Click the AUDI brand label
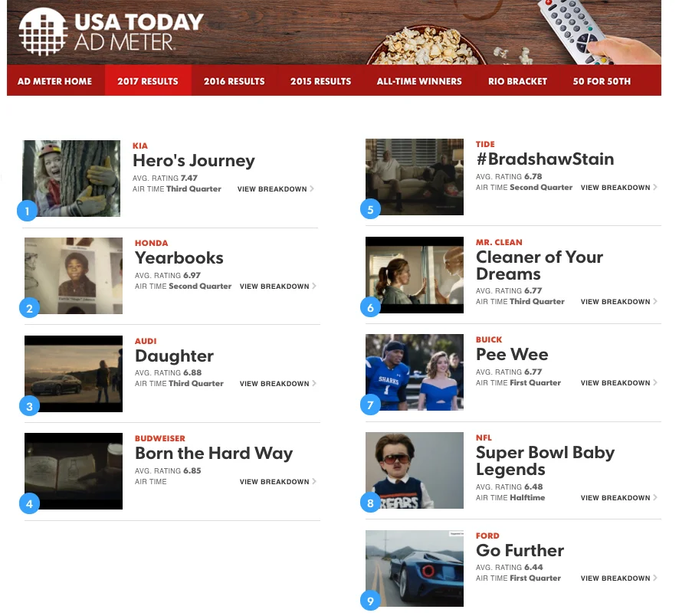 [x=146, y=341]
